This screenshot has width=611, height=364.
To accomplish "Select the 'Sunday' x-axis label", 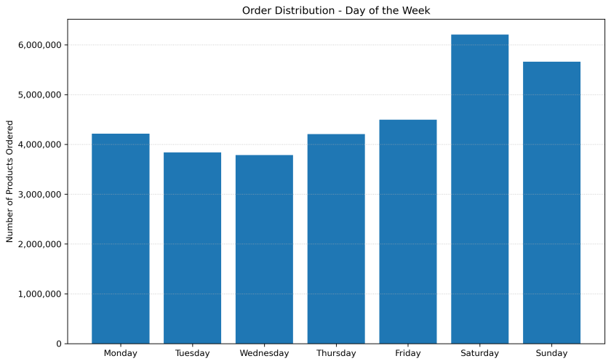I will [x=551, y=354].
